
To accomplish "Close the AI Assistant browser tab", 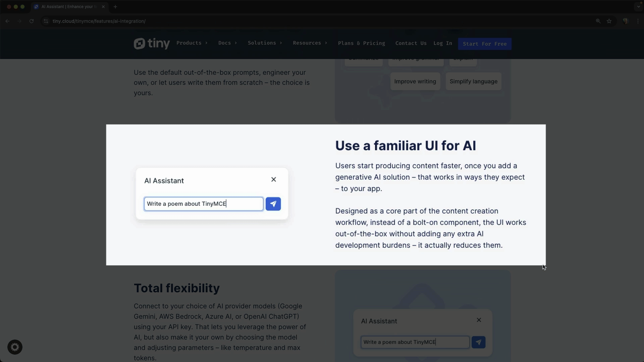I will pos(103,7).
